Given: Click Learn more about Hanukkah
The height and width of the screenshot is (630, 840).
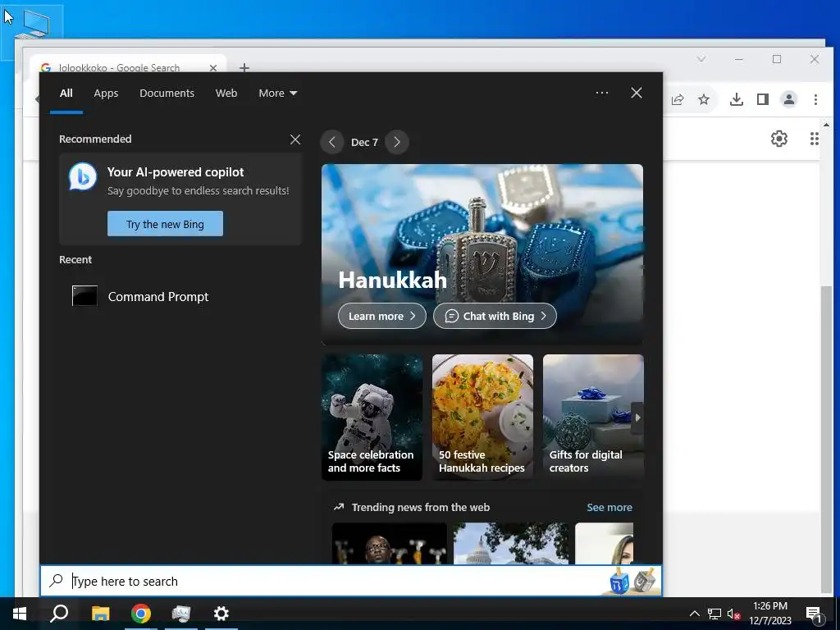Looking at the screenshot, I should (x=382, y=316).
